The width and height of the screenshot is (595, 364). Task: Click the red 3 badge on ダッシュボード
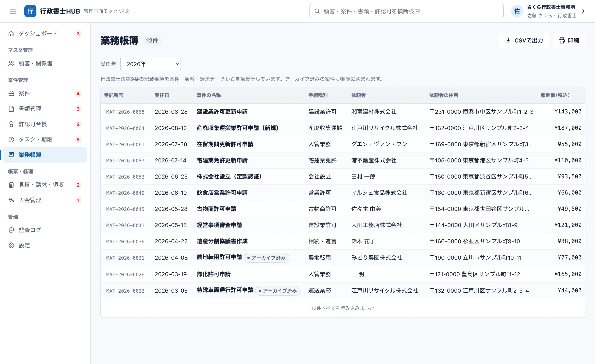pos(78,34)
